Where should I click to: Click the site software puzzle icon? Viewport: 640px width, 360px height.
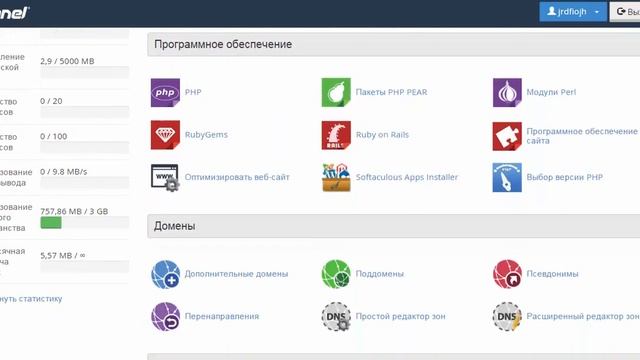(507, 136)
